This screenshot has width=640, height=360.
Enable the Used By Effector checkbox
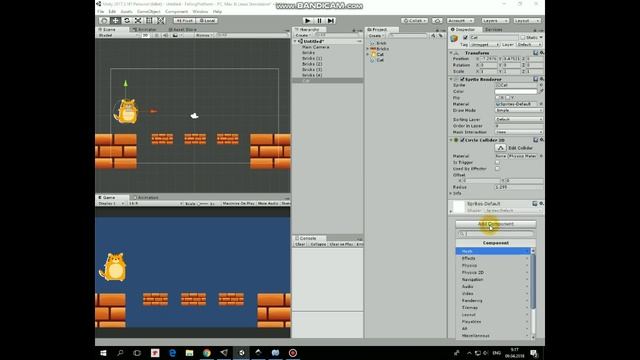(x=497, y=168)
